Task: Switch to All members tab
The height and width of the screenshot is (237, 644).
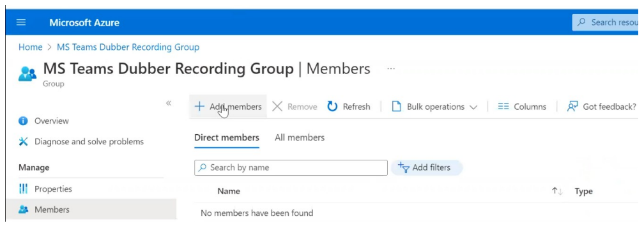Action: [300, 137]
